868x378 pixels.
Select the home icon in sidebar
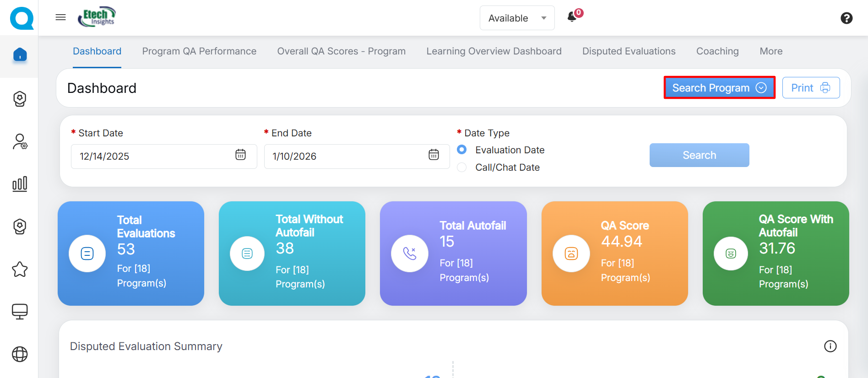point(20,55)
